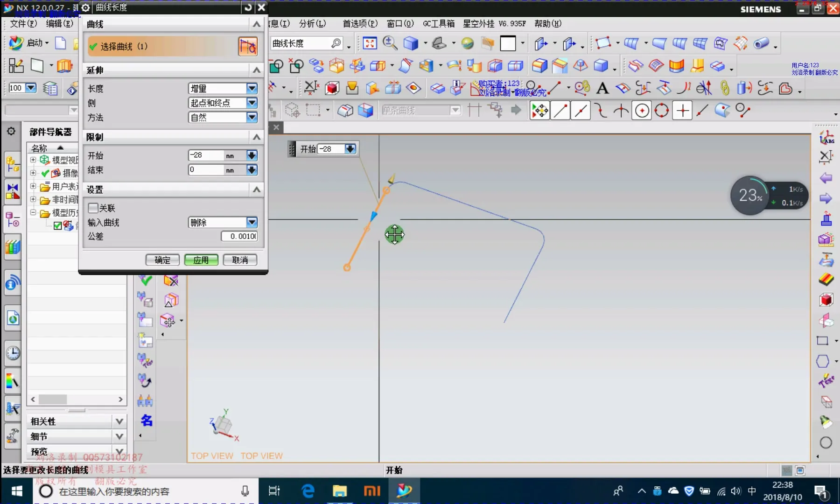Collapse the 限制 limits section
840x504 pixels.
[256, 137]
